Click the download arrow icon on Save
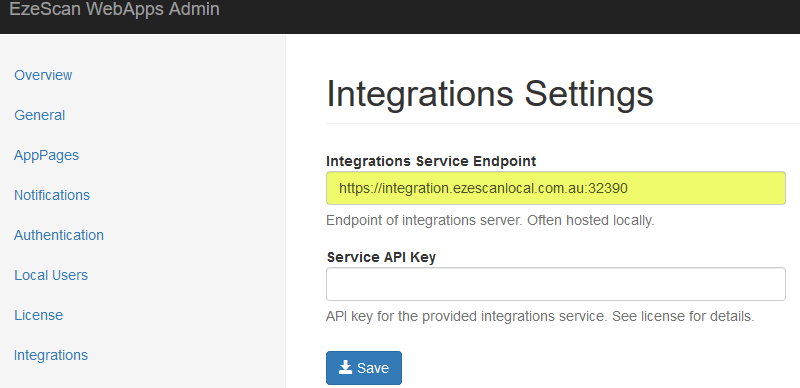 (345, 367)
